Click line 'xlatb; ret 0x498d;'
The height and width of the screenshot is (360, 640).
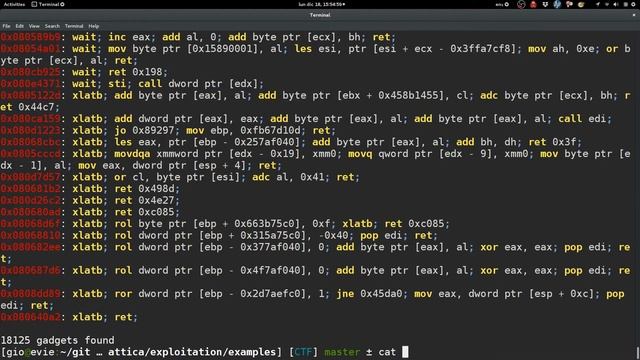point(126,189)
